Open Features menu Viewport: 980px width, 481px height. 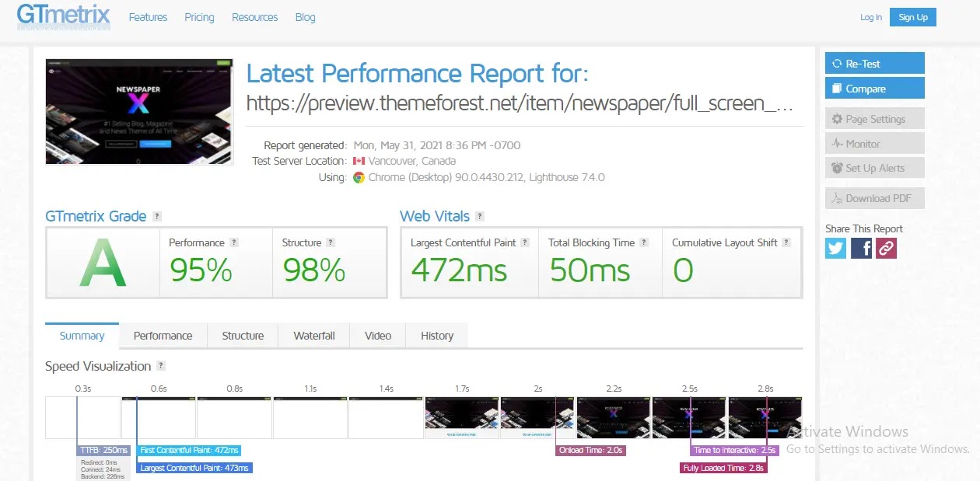tap(148, 17)
